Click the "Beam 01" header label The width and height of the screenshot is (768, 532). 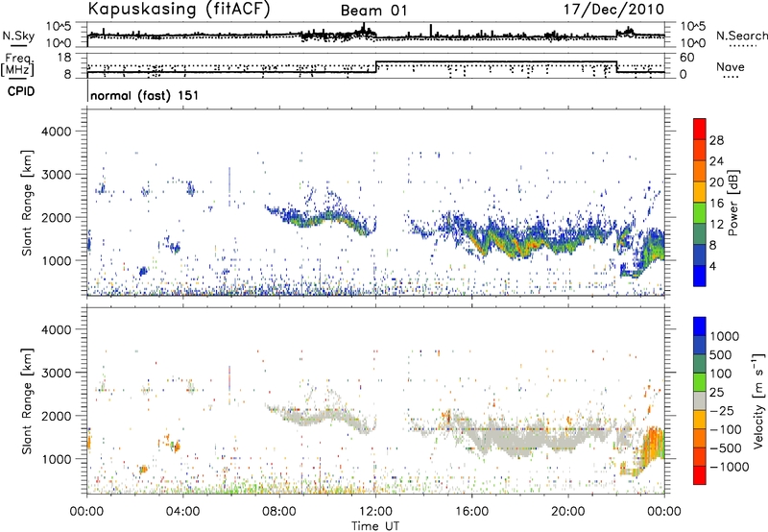point(373,11)
